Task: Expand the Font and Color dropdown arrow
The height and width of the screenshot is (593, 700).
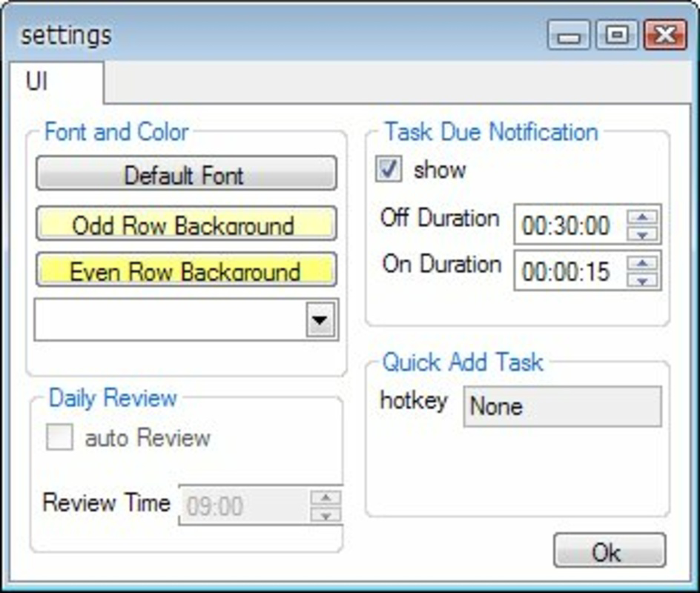Action: pyautogui.click(x=320, y=319)
